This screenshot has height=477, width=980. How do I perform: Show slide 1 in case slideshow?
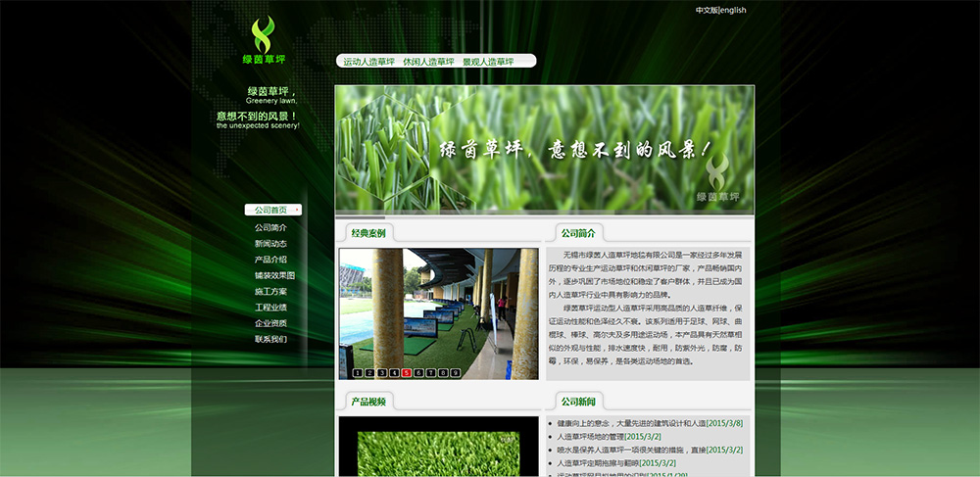click(x=358, y=373)
